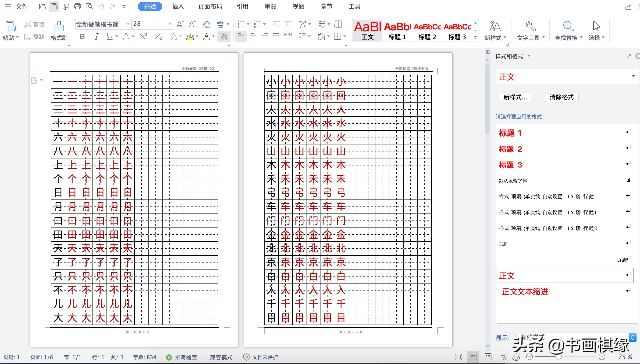The height and width of the screenshot is (364, 640).
Task: Switch to full screen view in status bar
Action: pos(458,357)
